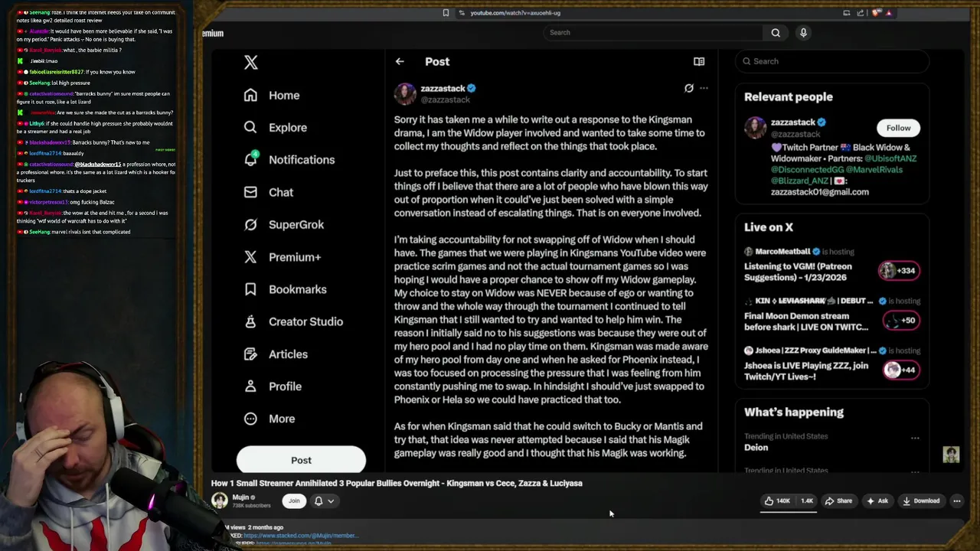Viewport: 980px width, 551px height.
Task: Open reader view icon in post header
Action: click(699, 61)
